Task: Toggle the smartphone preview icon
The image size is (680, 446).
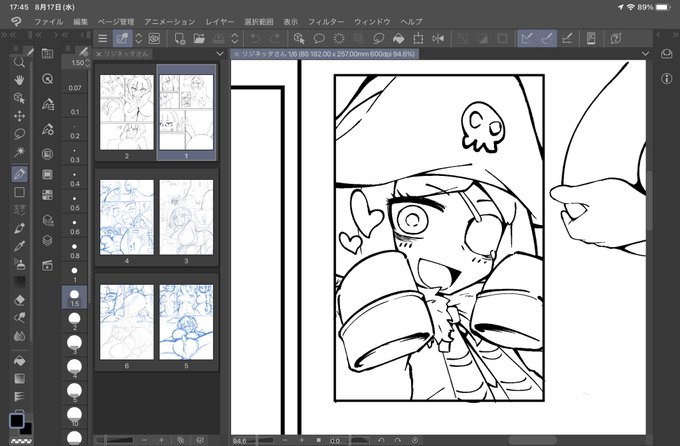Action: 591,39
